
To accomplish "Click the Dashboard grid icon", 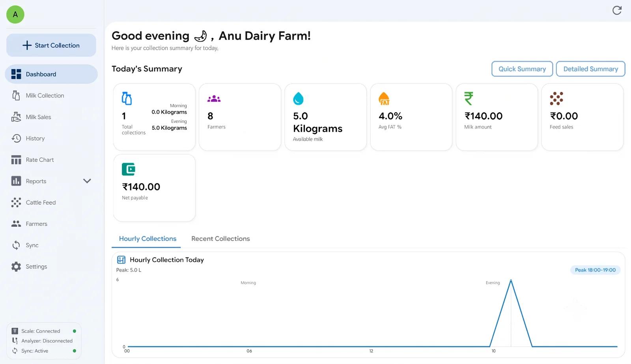I will tap(16, 74).
